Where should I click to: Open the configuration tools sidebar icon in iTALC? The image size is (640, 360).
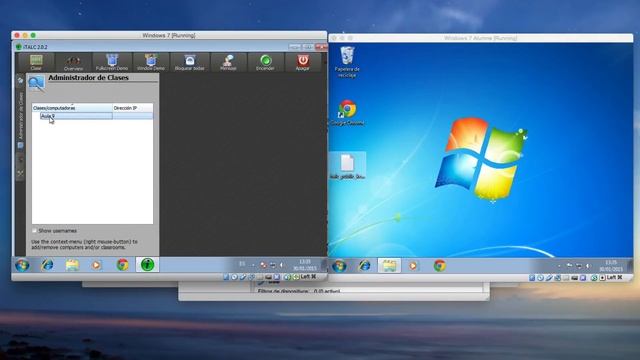pyautogui.click(x=20, y=174)
